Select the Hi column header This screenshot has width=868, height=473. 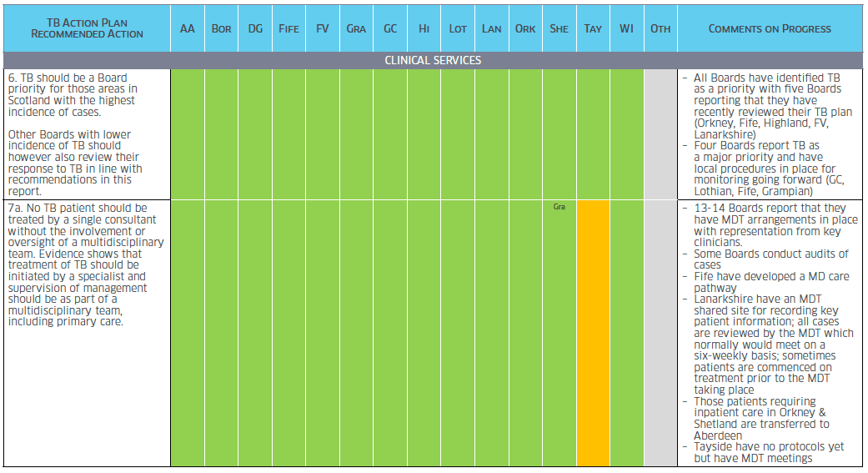[x=424, y=28]
